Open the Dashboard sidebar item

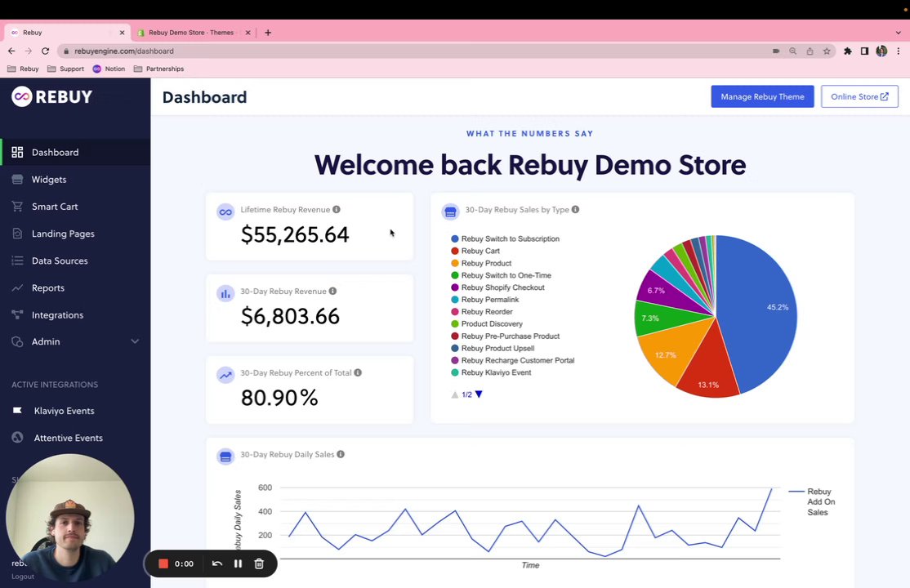(75, 152)
